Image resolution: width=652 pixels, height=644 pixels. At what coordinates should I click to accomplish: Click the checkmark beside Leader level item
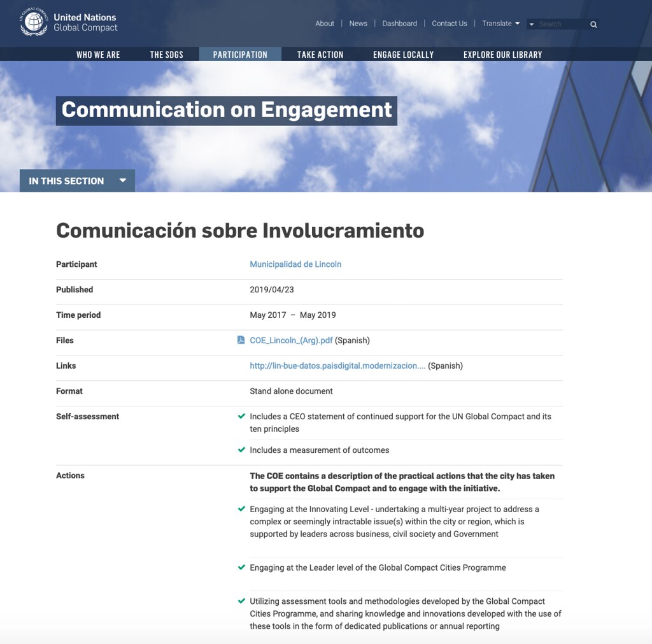tap(241, 568)
